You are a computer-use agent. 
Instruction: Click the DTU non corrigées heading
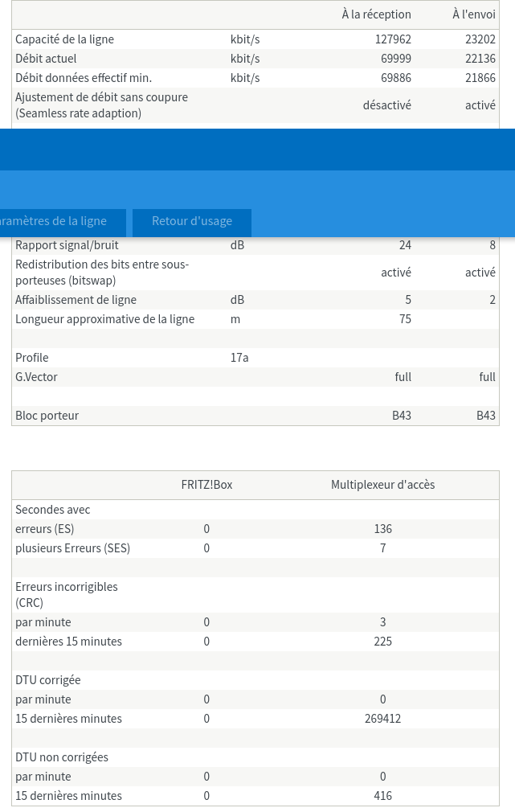coord(62,757)
